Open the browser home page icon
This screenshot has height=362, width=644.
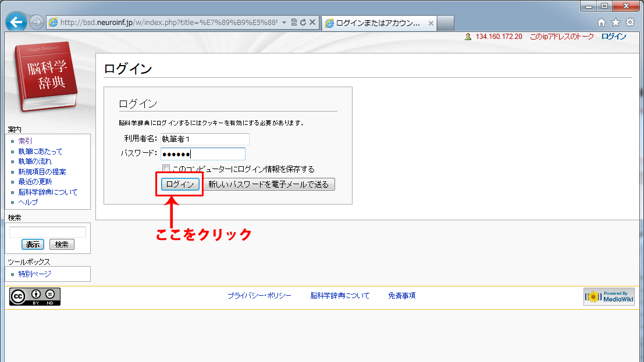[602, 23]
